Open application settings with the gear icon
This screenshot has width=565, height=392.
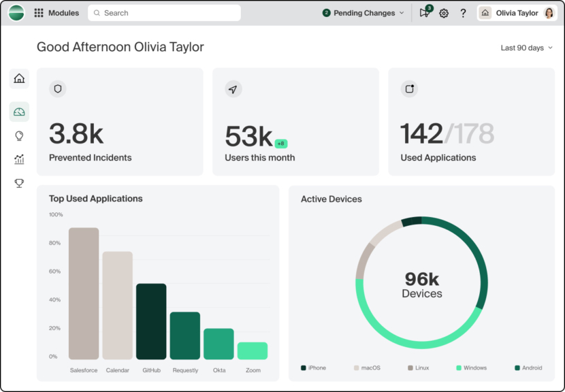[x=444, y=13]
